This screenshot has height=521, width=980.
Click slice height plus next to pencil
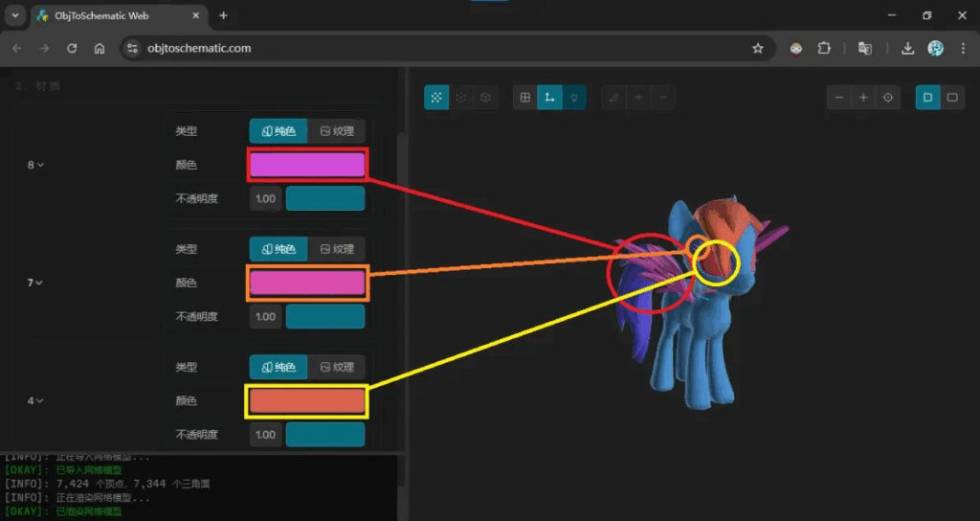click(638, 98)
